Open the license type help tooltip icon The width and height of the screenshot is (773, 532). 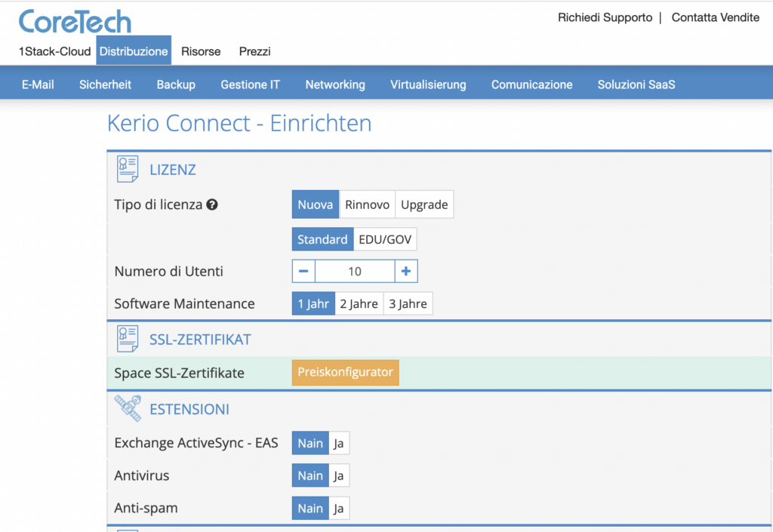point(213,204)
